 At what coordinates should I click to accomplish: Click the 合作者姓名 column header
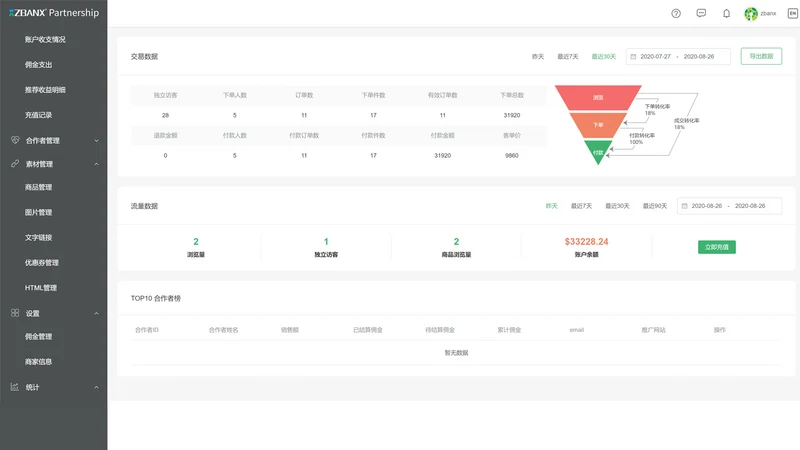[x=223, y=330]
